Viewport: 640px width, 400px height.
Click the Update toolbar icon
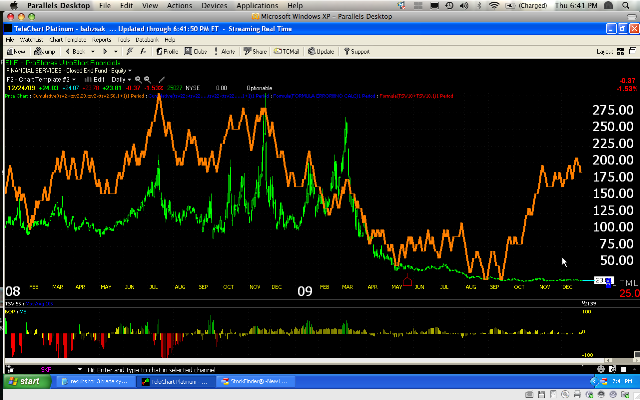pos(321,51)
